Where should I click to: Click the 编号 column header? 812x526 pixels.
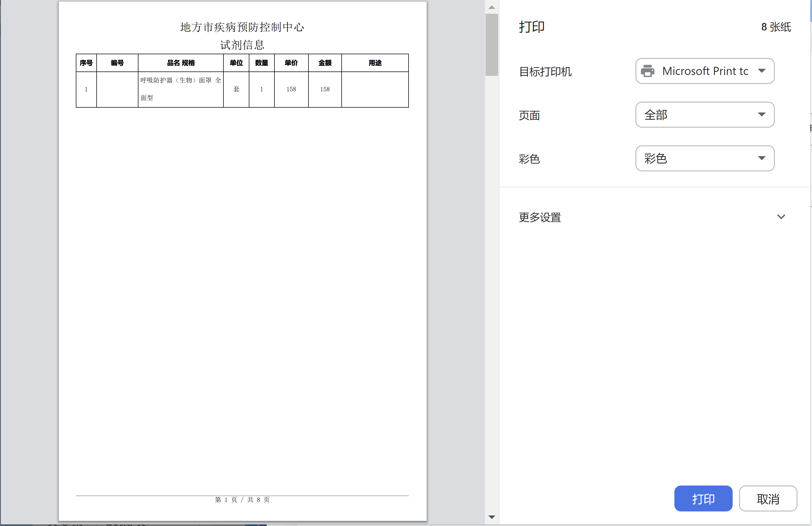click(117, 63)
